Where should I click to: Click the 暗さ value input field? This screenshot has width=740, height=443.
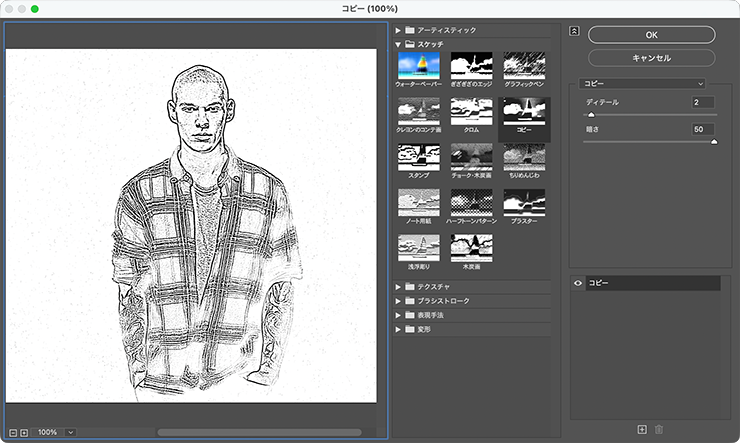pos(702,129)
